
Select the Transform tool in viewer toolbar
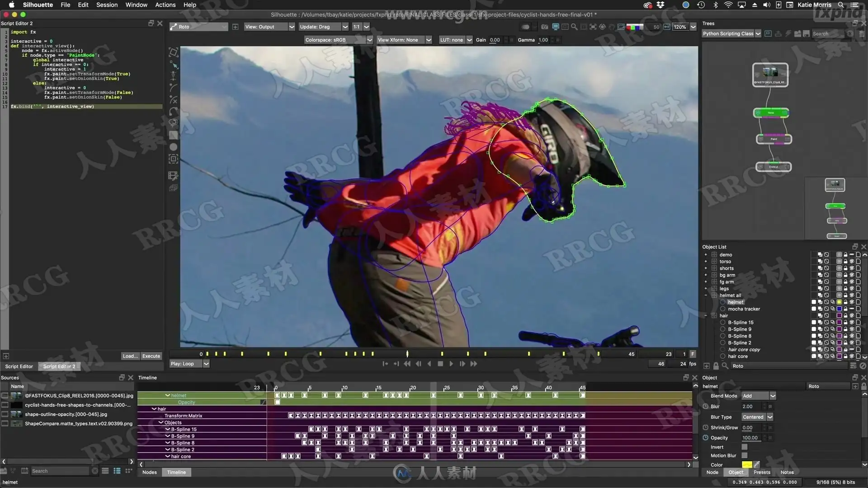[173, 52]
